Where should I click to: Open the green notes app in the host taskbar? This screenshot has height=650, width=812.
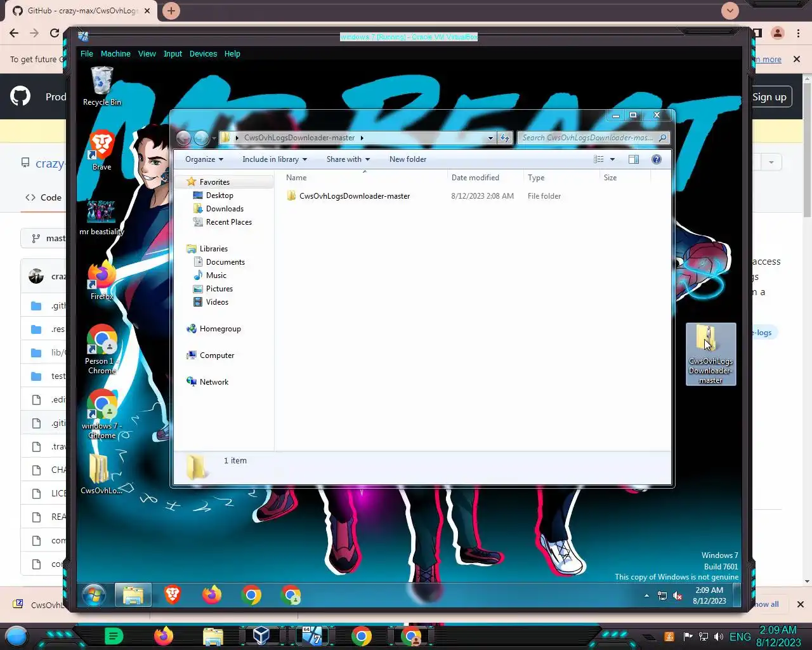pyautogui.click(x=114, y=636)
